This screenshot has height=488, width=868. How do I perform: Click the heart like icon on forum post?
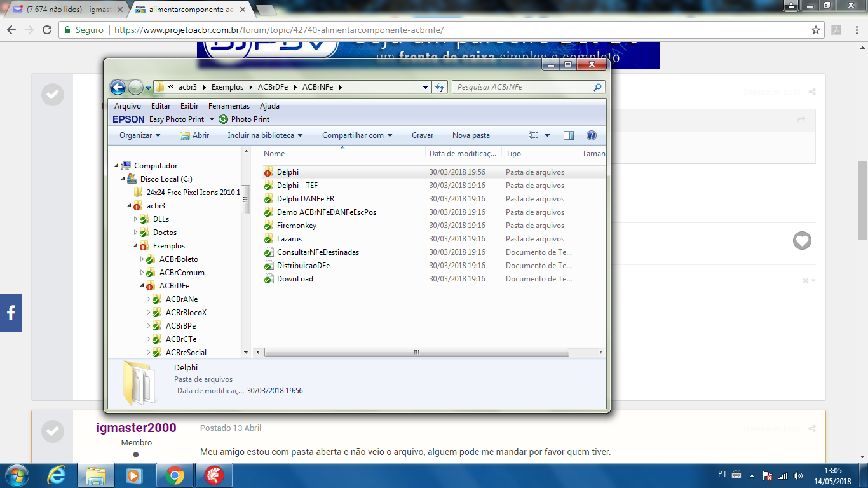pos(802,241)
